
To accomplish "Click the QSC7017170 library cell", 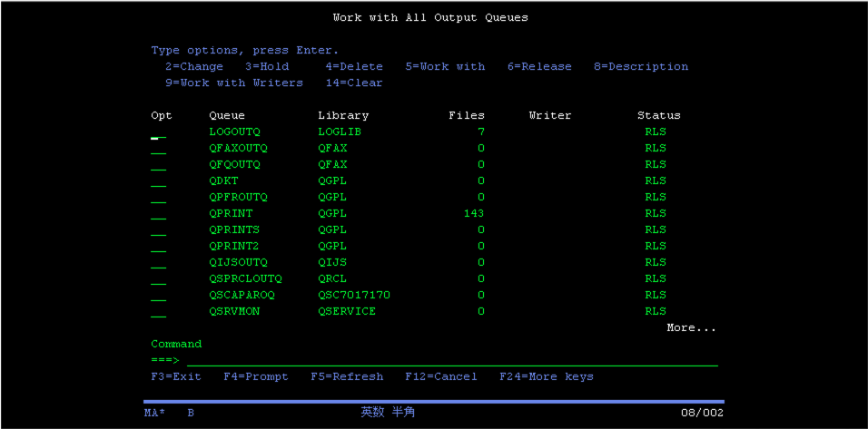I will pos(354,295).
